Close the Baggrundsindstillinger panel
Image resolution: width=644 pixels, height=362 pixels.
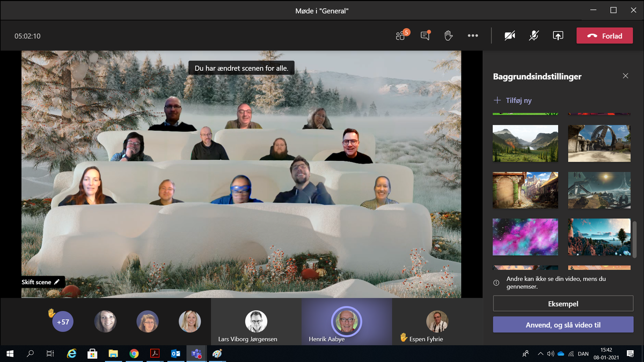click(625, 76)
